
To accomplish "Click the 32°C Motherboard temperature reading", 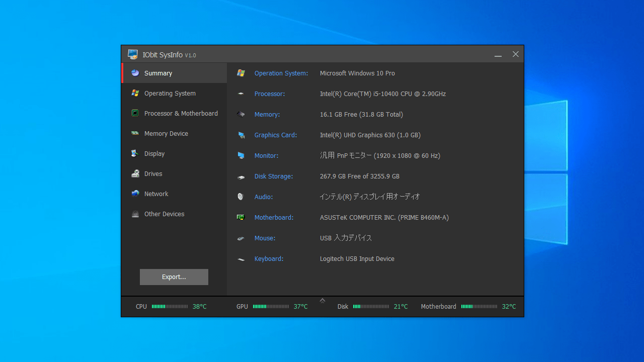I will 509,306.
